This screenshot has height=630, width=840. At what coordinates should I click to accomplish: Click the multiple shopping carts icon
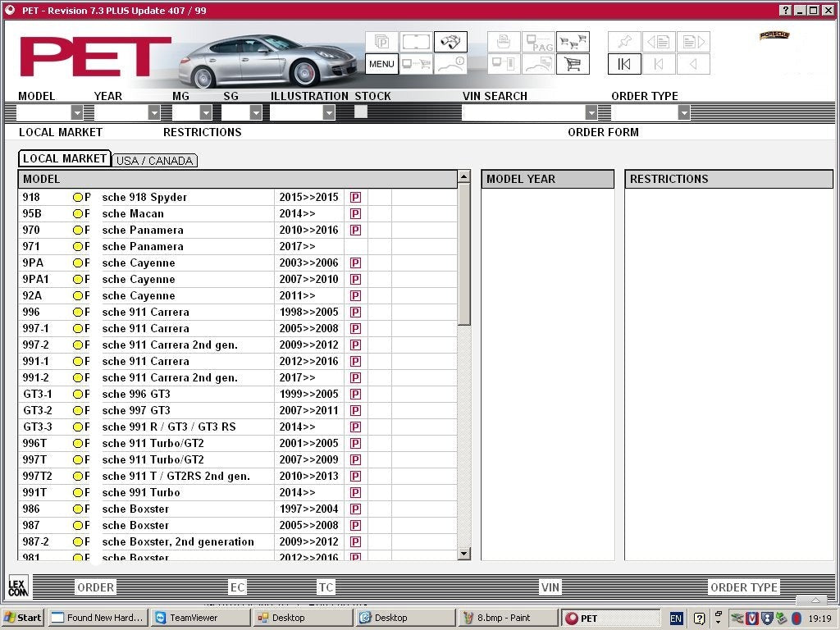click(573, 42)
